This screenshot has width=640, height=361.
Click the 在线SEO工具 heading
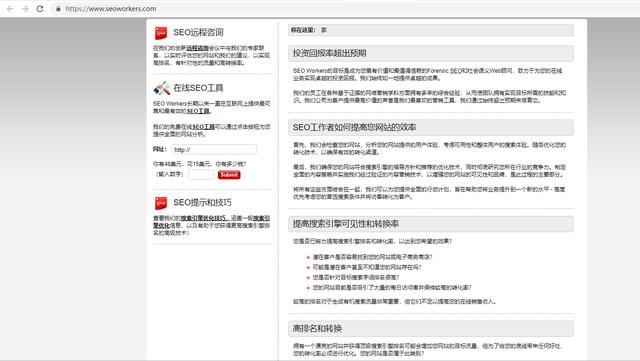(198, 88)
